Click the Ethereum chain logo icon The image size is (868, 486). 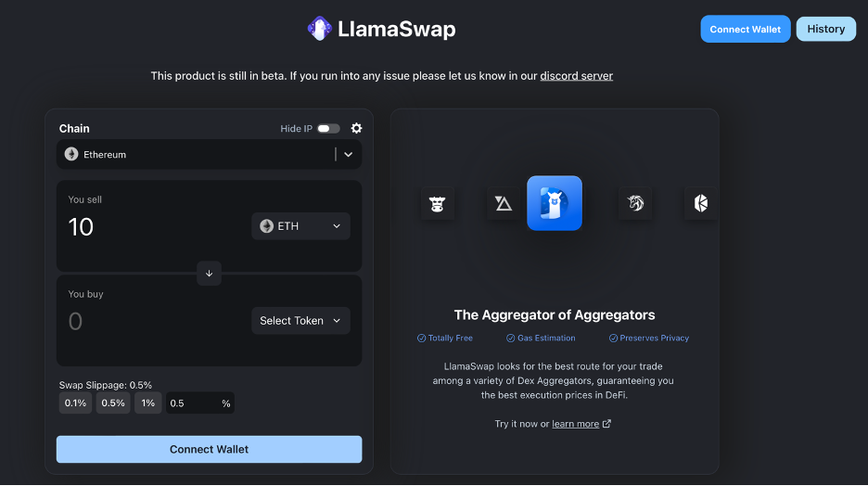pos(71,155)
